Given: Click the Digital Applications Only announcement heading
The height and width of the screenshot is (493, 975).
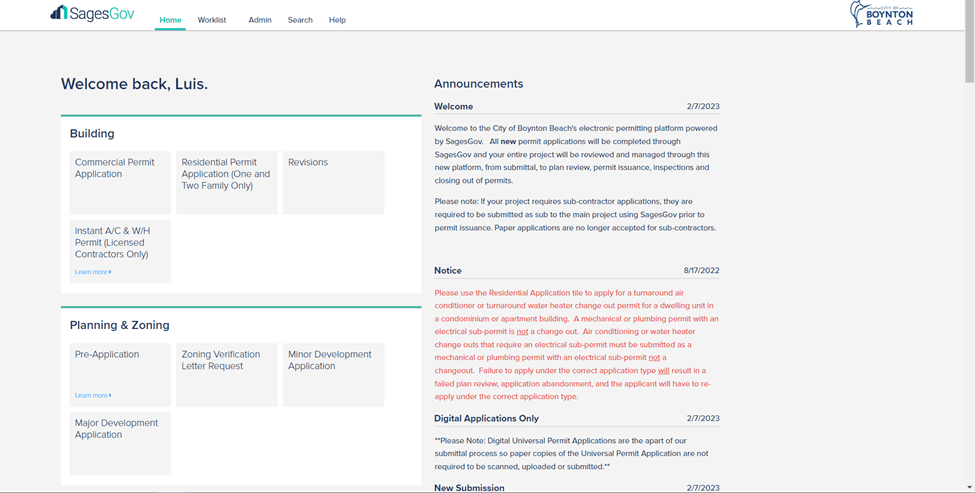Looking at the screenshot, I should 486,419.
